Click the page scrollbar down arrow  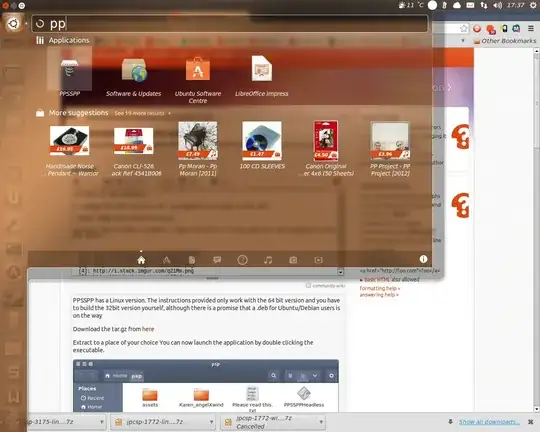tap(537, 409)
